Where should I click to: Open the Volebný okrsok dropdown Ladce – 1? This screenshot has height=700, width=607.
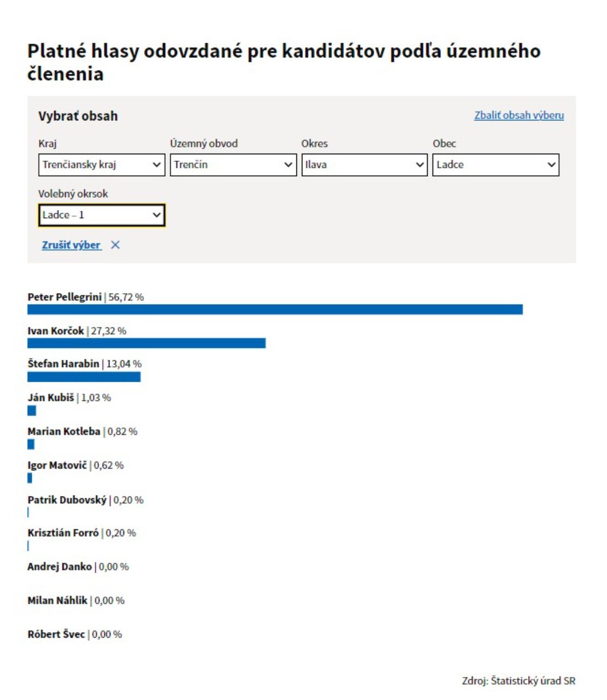click(x=102, y=215)
